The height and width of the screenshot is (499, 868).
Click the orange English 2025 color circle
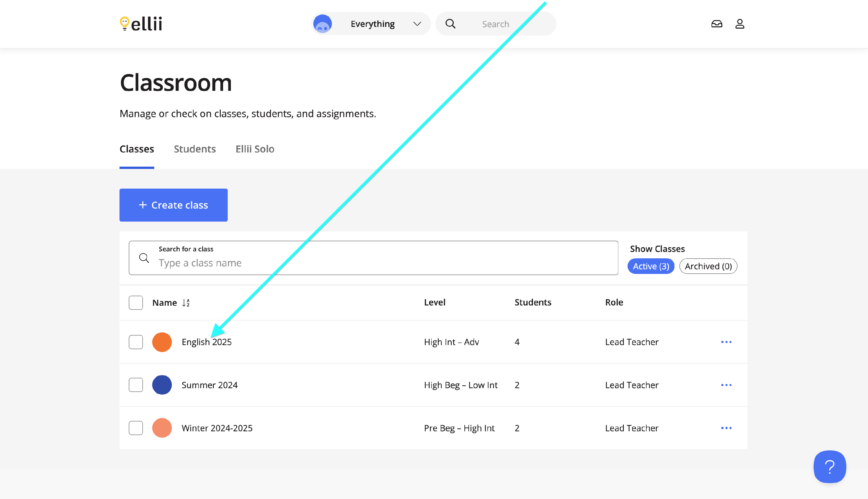click(x=162, y=342)
